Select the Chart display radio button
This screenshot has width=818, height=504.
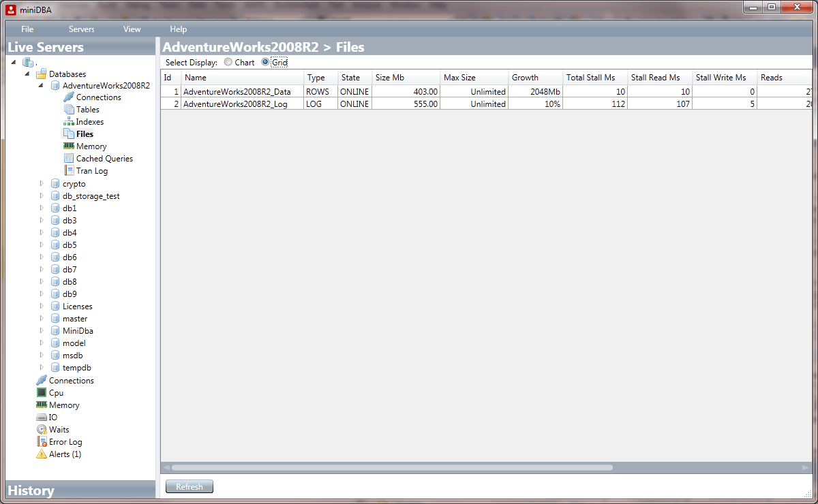coord(228,62)
